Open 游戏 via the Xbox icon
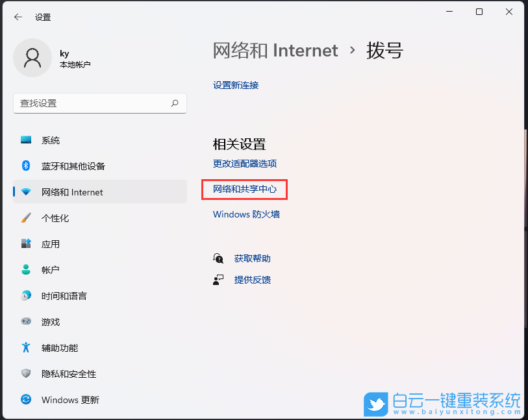Viewport: 528px width, 420px height. pos(25,321)
